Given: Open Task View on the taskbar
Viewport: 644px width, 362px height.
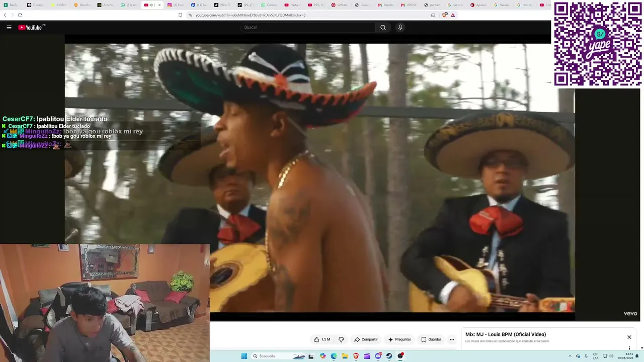Looking at the screenshot, I should click(x=311, y=356).
